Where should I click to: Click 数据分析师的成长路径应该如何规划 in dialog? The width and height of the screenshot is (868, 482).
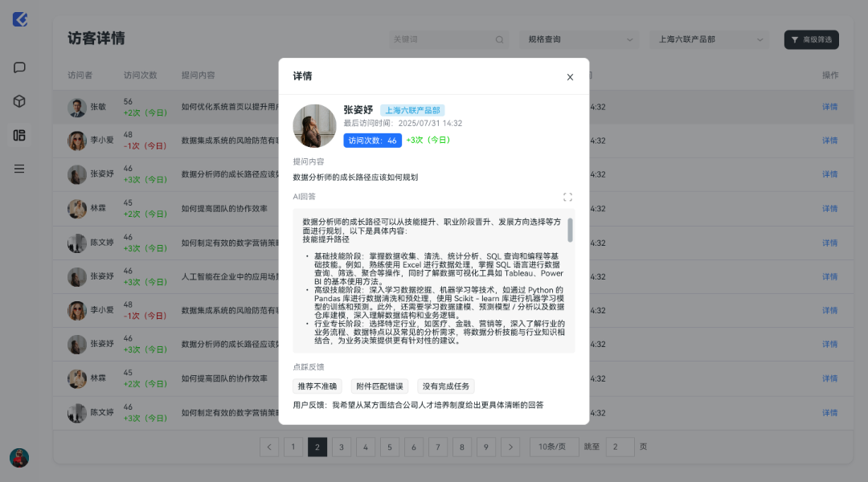(355, 178)
